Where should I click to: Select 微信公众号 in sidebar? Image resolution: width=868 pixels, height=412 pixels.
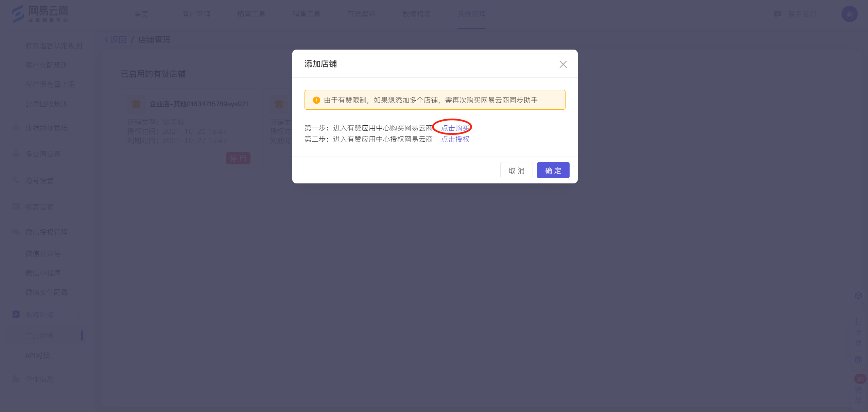[43, 253]
